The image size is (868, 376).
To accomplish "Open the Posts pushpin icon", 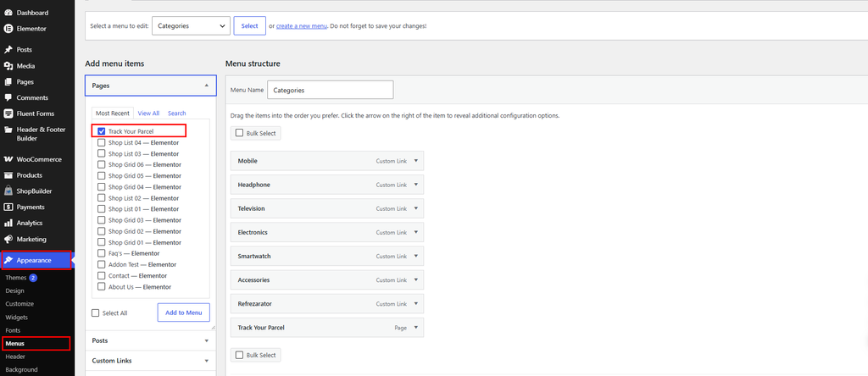I will (x=8, y=49).
